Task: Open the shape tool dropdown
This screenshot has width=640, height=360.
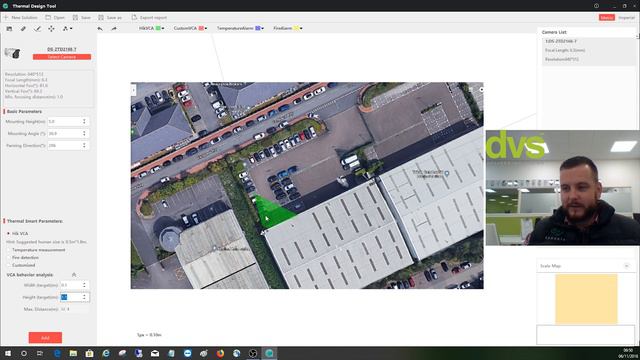Action: coord(67,29)
